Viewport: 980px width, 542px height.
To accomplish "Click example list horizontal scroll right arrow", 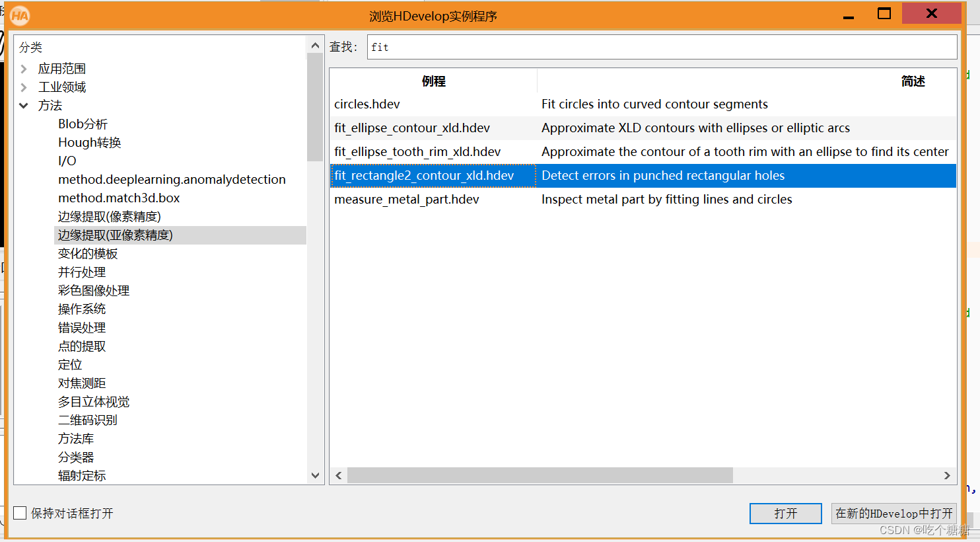I will coord(947,476).
